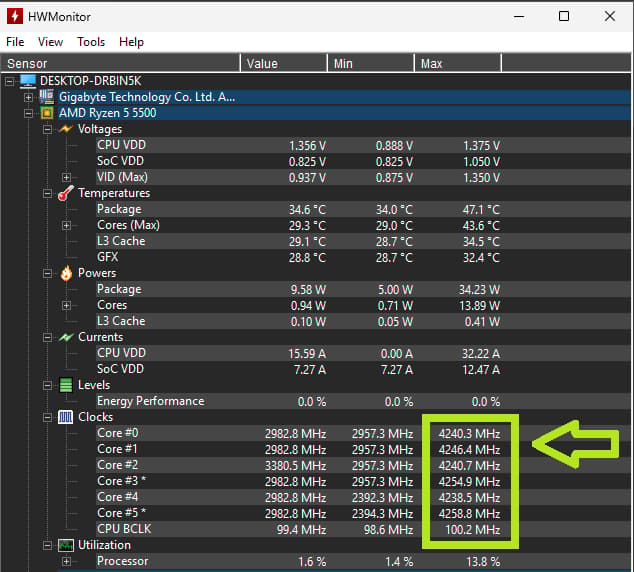Close the HWMonitor window
The width and height of the screenshot is (634, 572).
click(x=610, y=17)
